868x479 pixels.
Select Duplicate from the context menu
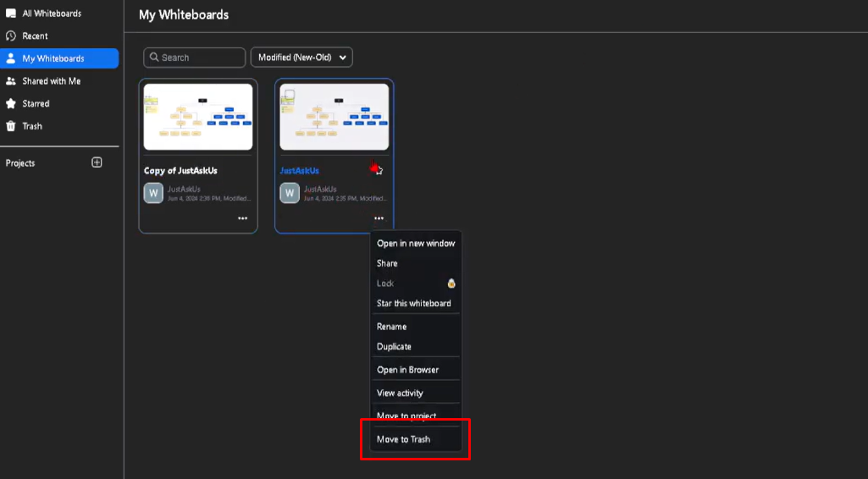(x=394, y=347)
